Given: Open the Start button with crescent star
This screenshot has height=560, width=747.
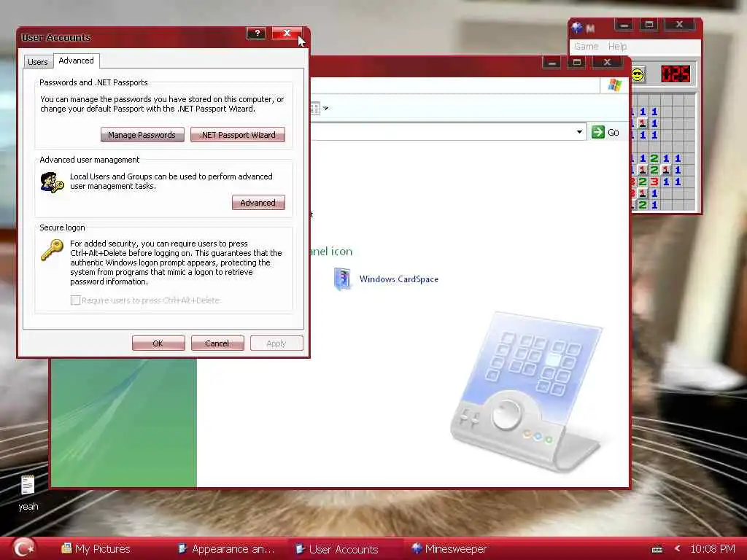Looking at the screenshot, I should pos(23,548).
